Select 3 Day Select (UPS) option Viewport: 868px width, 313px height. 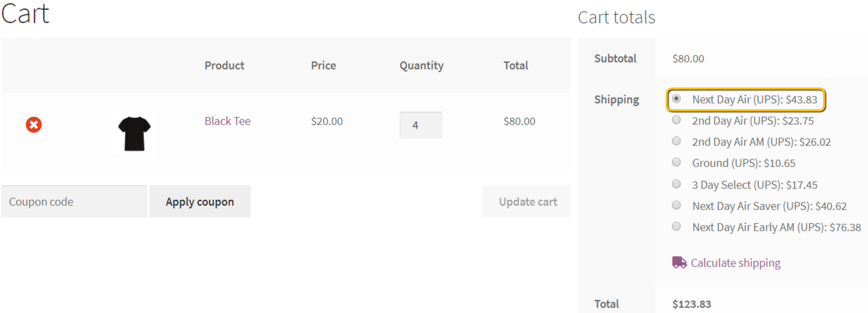tap(676, 184)
